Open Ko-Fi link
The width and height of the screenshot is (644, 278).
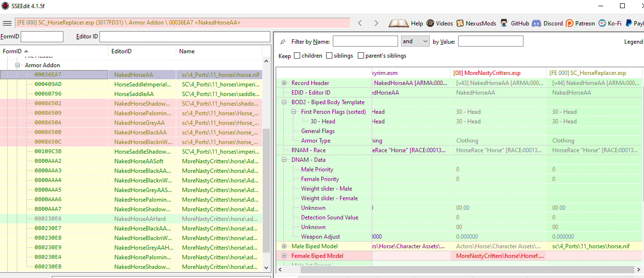[609, 23]
